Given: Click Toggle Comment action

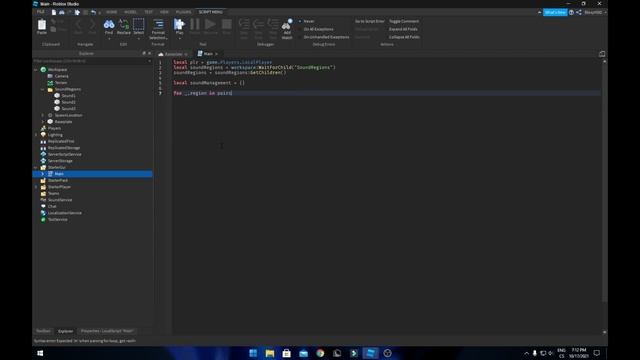Looking at the screenshot, I should click(x=404, y=21).
